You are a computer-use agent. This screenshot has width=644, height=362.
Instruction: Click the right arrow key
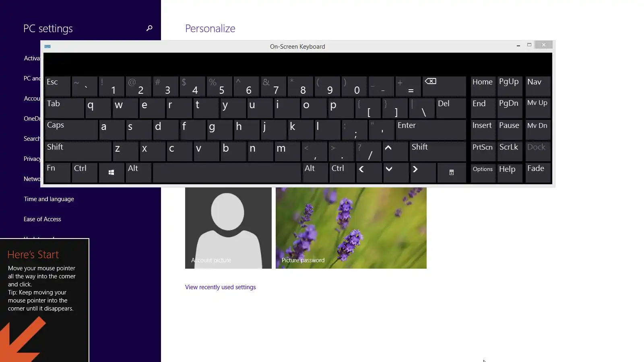tap(422, 173)
